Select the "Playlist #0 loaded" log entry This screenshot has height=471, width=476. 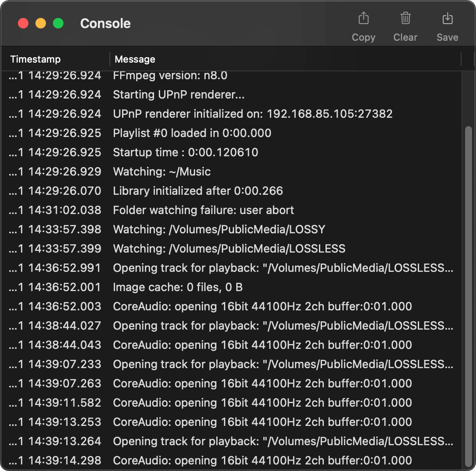[x=192, y=134]
